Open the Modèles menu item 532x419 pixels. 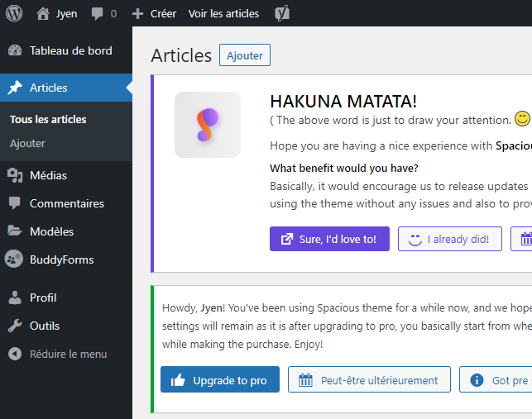point(66,231)
